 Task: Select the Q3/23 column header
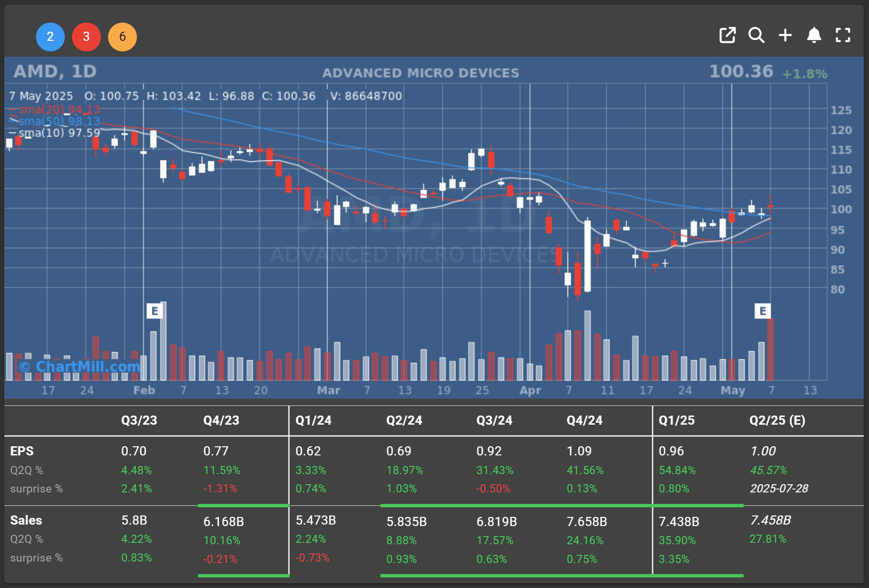pyautogui.click(x=139, y=420)
